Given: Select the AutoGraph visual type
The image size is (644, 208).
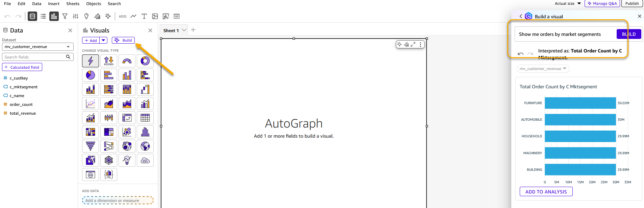Looking at the screenshot, I should (x=90, y=61).
